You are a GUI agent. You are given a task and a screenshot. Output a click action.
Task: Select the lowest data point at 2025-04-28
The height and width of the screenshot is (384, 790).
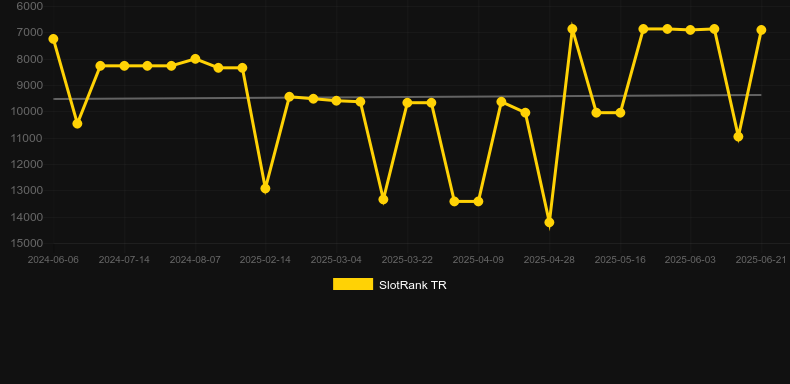[549, 222]
